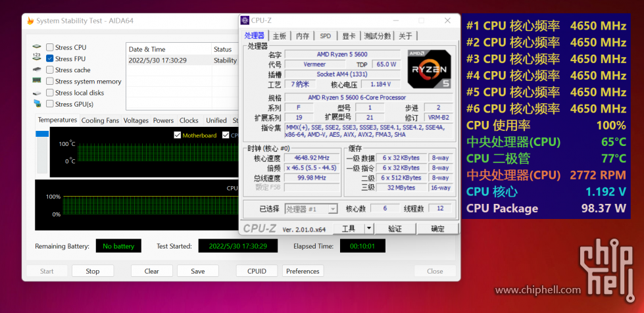The height and width of the screenshot is (313, 644).
Task: Click the 00:10:01 elapsed time display
Action: [x=362, y=246]
